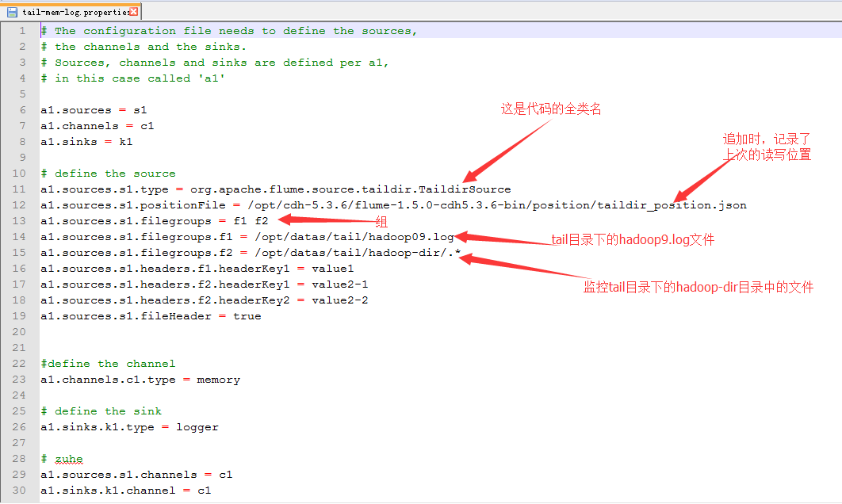Click the 'value2-1' header value line
This screenshot has width=842, height=504.
coord(204,284)
